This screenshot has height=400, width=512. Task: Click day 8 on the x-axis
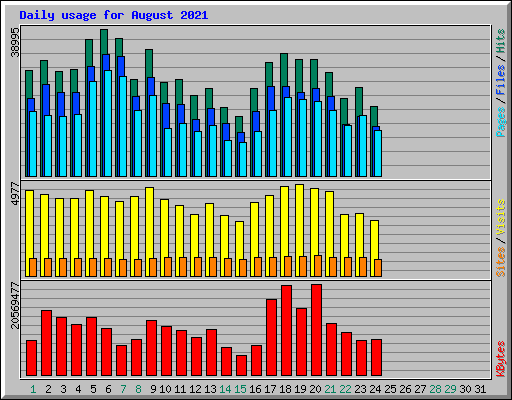coord(138,389)
